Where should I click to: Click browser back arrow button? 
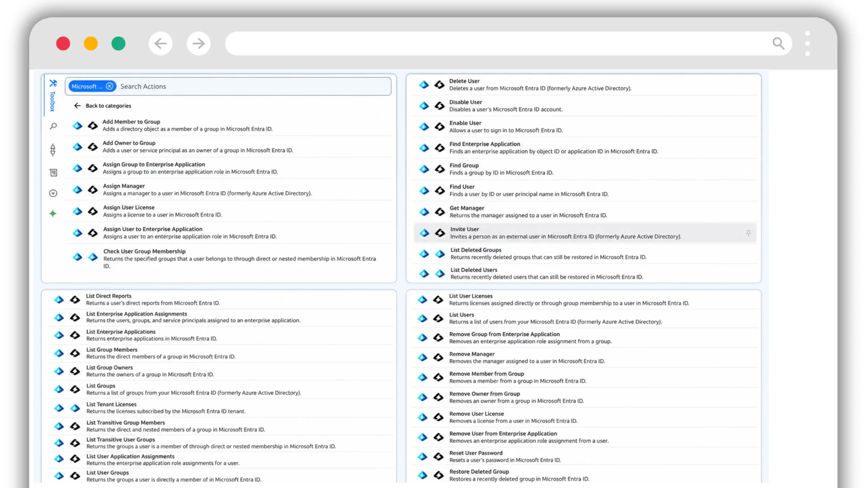point(160,43)
